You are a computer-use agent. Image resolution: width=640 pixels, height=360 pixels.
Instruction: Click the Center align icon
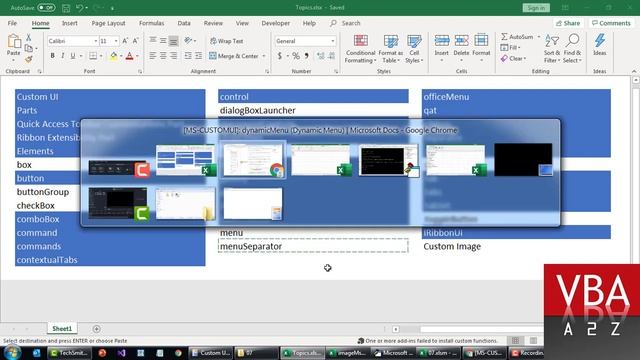(x=163, y=56)
